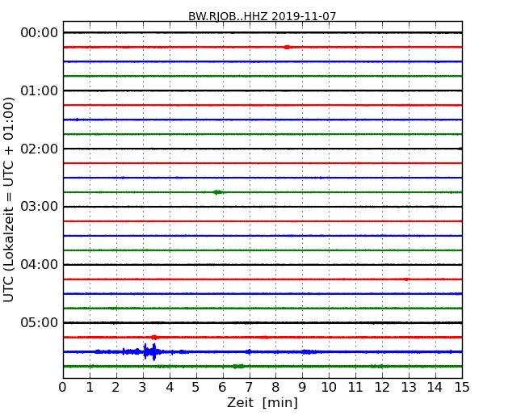Click the green blip near minute 6.6 on the last trace

(x=238, y=367)
